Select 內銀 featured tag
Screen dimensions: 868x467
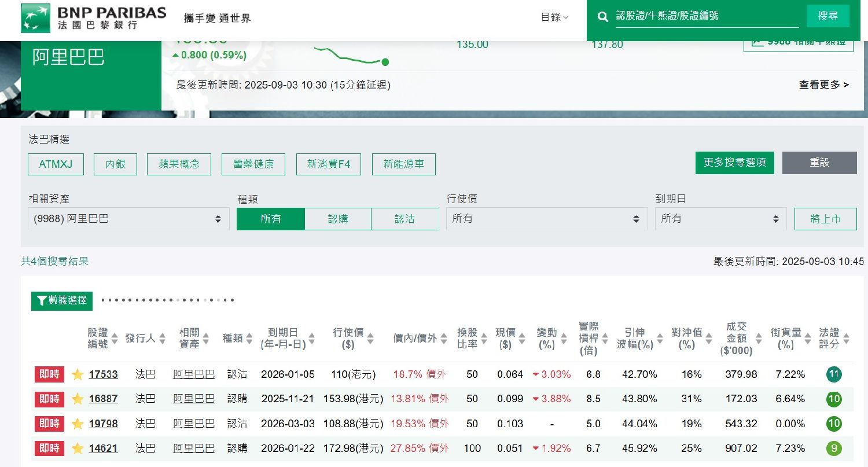click(x=116, y=164)
